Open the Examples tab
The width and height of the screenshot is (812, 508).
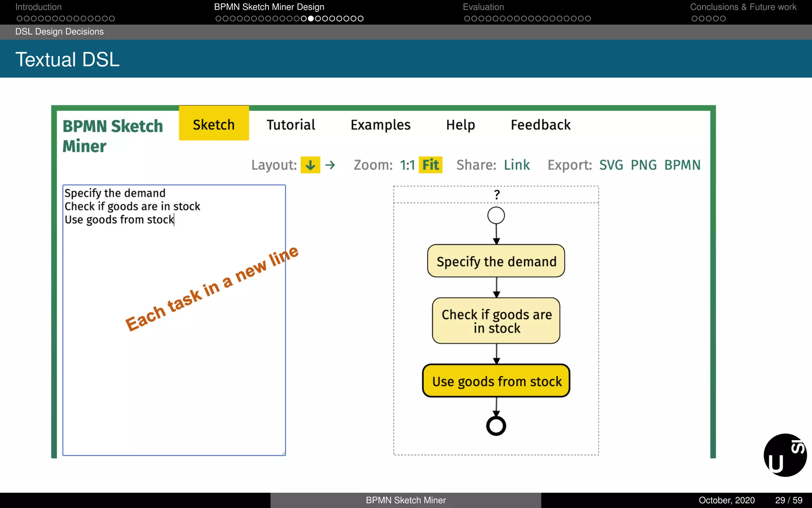coord(381,125)
